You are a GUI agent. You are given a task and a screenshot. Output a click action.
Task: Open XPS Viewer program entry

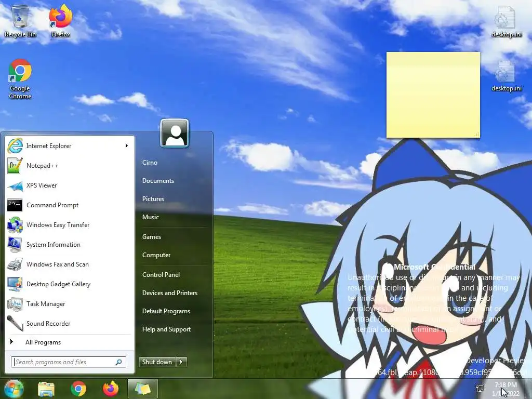point(69,185)
